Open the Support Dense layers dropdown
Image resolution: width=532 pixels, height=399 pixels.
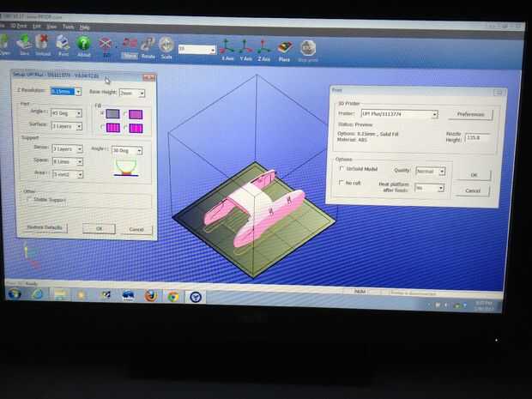tap(80, 149)
